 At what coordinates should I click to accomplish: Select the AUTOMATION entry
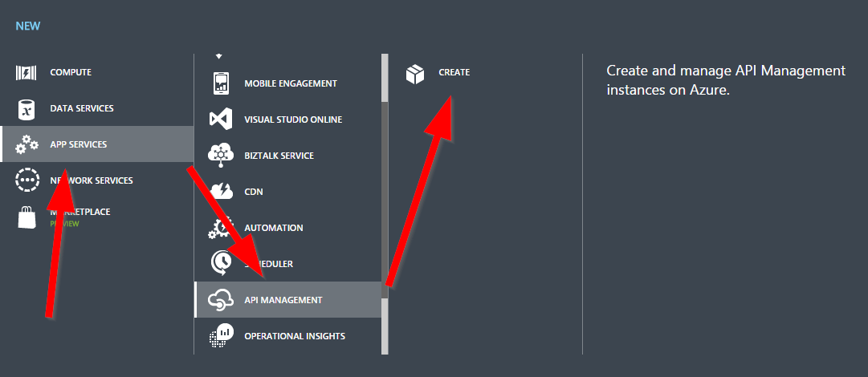point(287,228)
